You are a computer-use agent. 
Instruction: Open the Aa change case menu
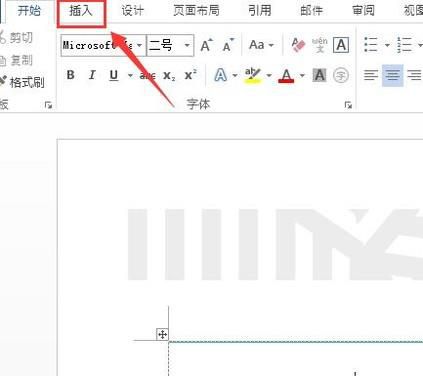coord(261,45)
